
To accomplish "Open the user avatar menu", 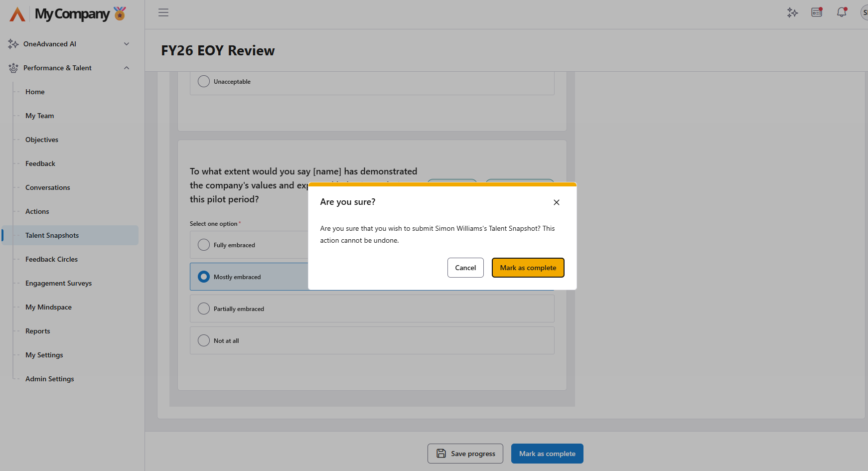I will point(865,12).
